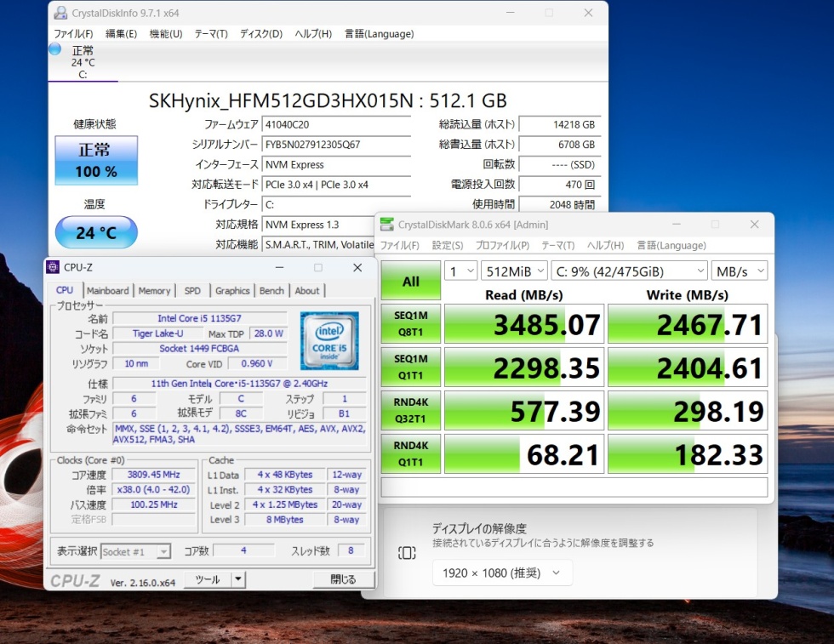This screenshot has height=644, width=834.
Task: Click the core speed value 3809.45 MHz
Action: [153, 475]
